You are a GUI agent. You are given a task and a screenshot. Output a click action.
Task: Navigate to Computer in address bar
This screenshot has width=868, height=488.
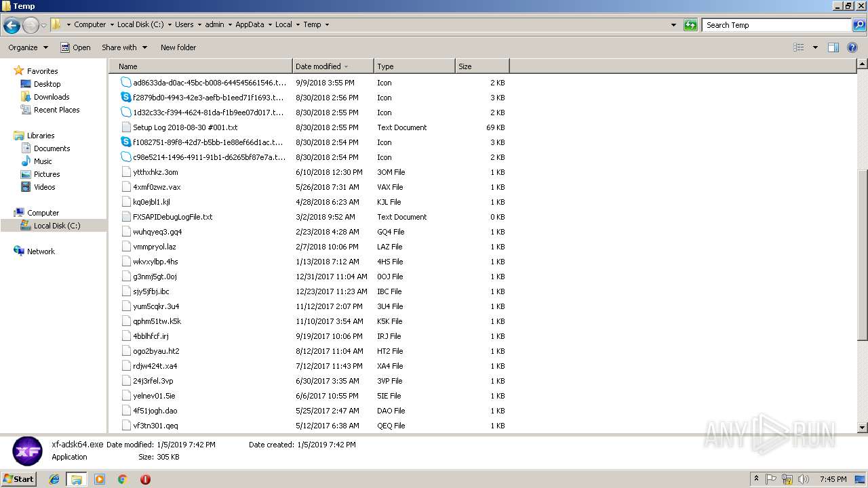point(90,24)
